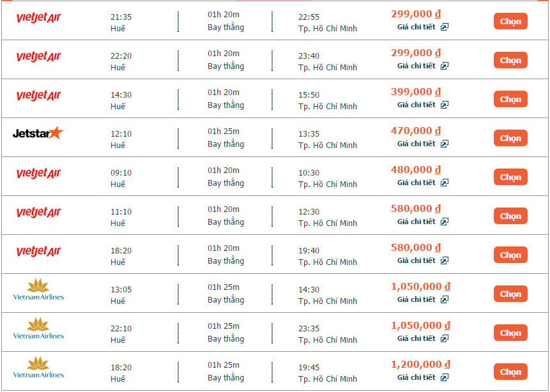Choose the Jetstar 12:10 flight

tap(510, 138)
